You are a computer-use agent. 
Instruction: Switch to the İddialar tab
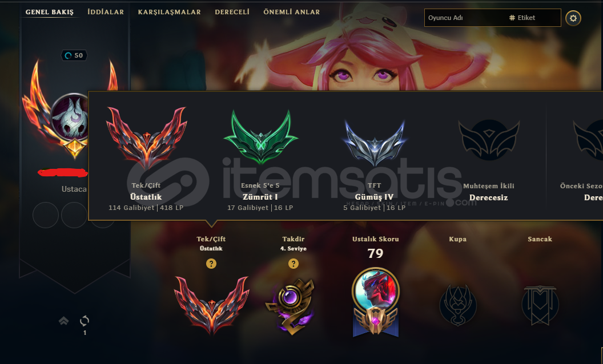tap(106, 12)
